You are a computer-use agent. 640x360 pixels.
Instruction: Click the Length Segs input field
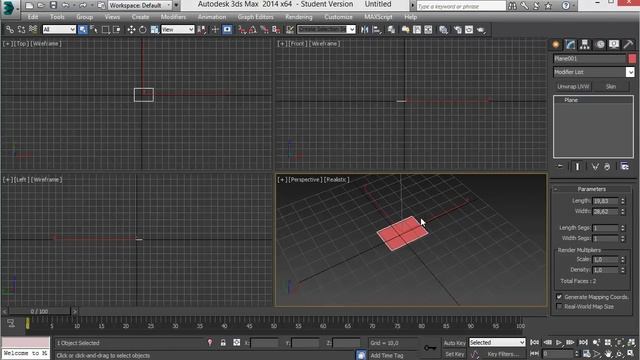point(606,228)
